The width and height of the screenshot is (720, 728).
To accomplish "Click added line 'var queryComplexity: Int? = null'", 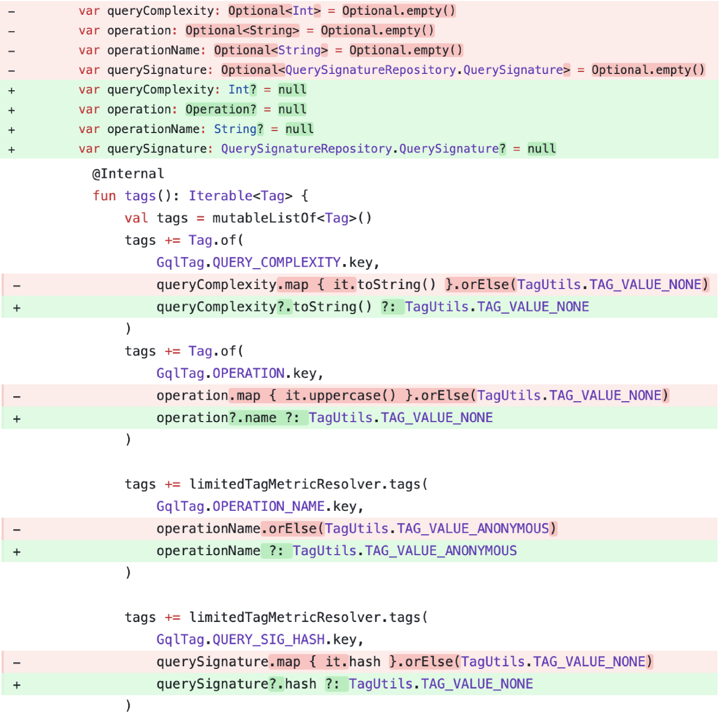I will tap(359, 90).
